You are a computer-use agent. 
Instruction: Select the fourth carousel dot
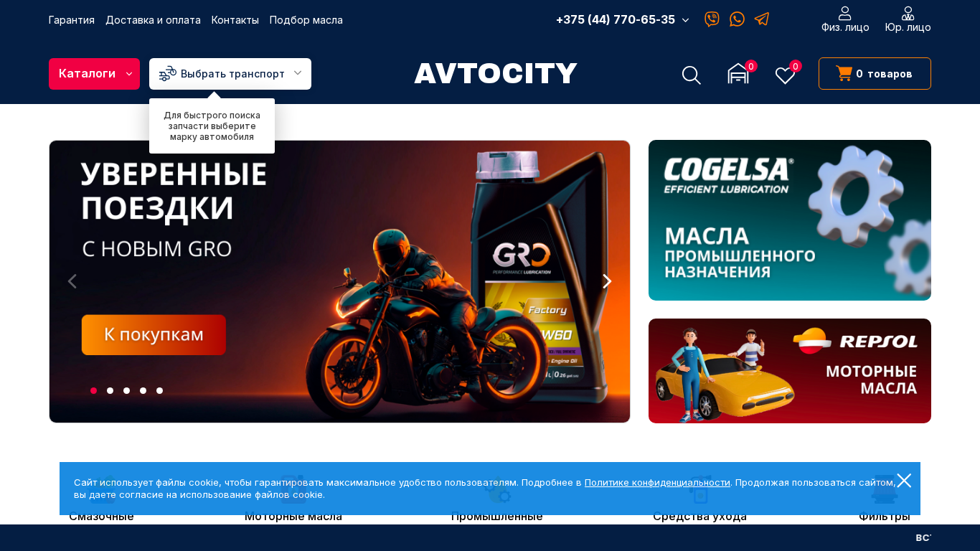(x=143, y=390)
